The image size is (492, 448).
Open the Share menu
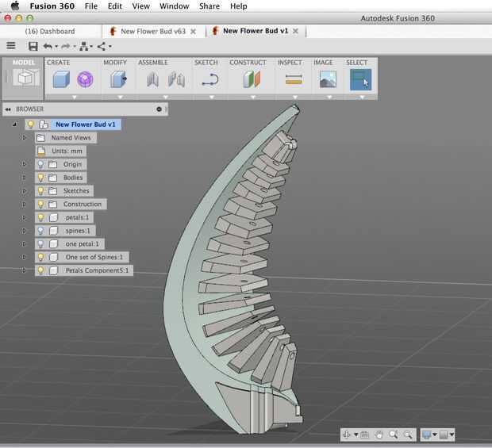(209, 6)
